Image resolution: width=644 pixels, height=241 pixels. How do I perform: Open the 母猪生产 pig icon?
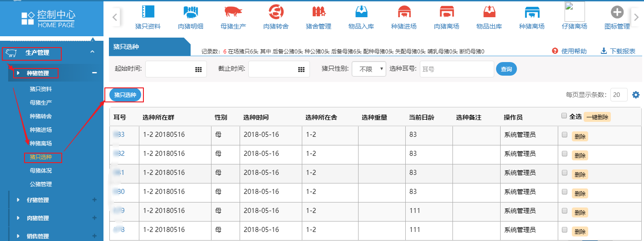pos(233,12)
